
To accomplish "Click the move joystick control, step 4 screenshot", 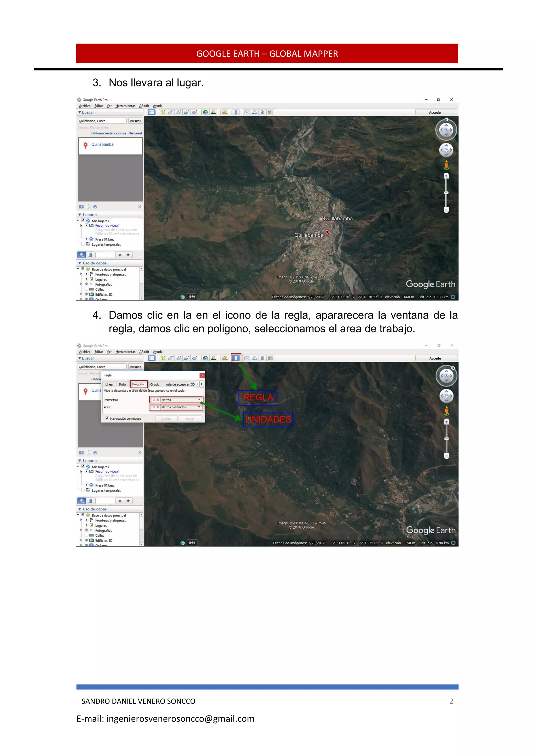I will (x=446, y=396).
